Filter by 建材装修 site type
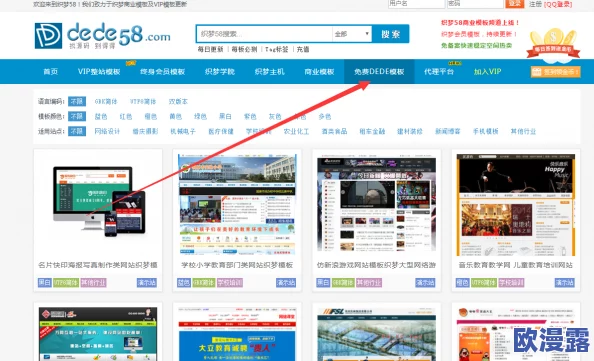The image size is (594, 361). (x=410, y=131)
